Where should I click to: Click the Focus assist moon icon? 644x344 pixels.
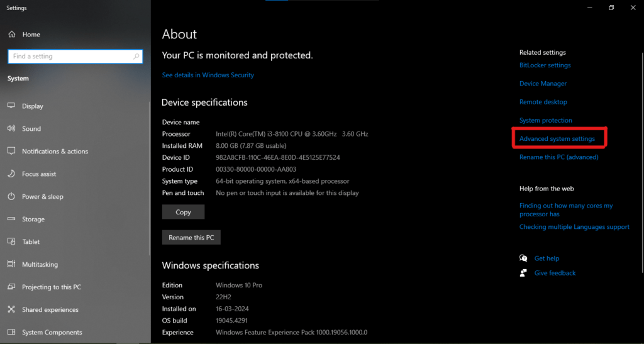pos(11,174)
